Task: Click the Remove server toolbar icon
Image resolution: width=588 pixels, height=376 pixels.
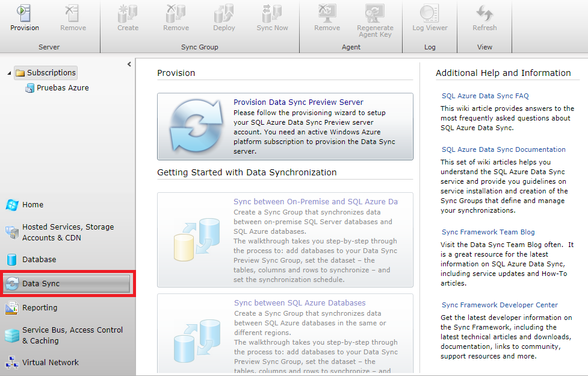Action: [73, 12]
